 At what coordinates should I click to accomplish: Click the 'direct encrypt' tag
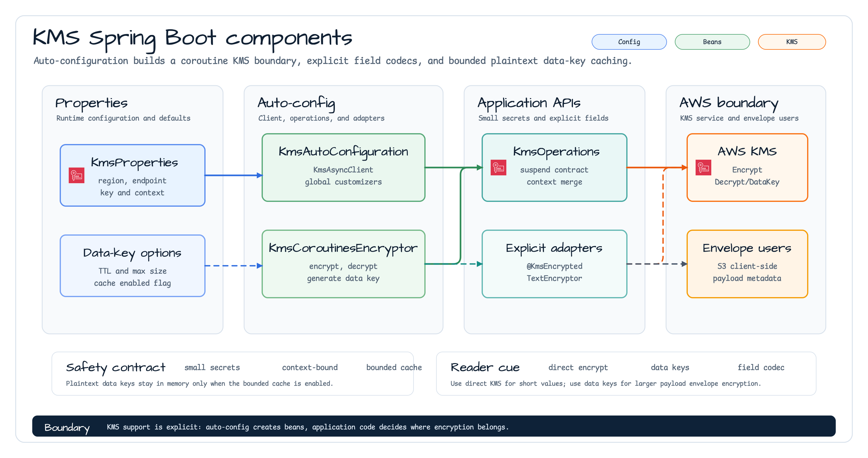coord(578,367)
